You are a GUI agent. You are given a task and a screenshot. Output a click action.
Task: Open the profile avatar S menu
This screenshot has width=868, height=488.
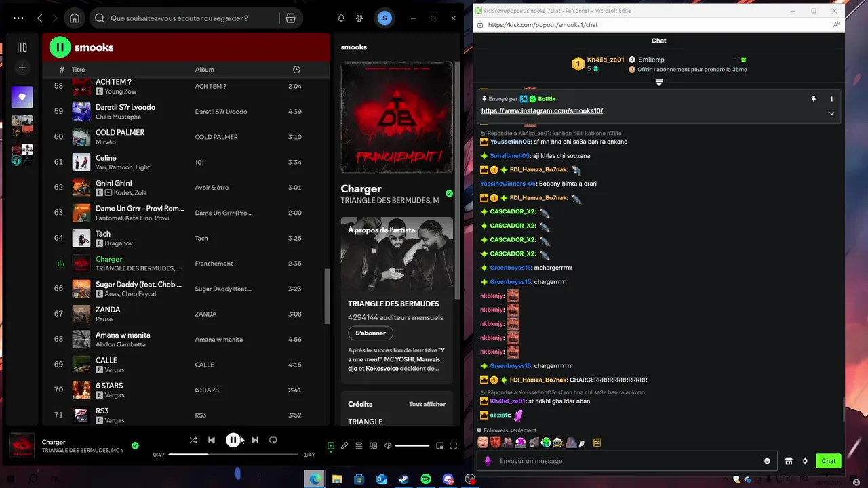click(x=384, y=18)
